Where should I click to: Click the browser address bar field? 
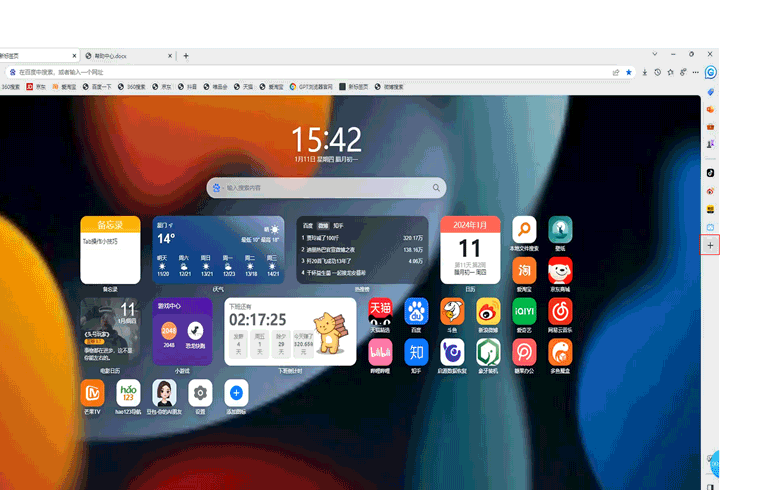313,73
